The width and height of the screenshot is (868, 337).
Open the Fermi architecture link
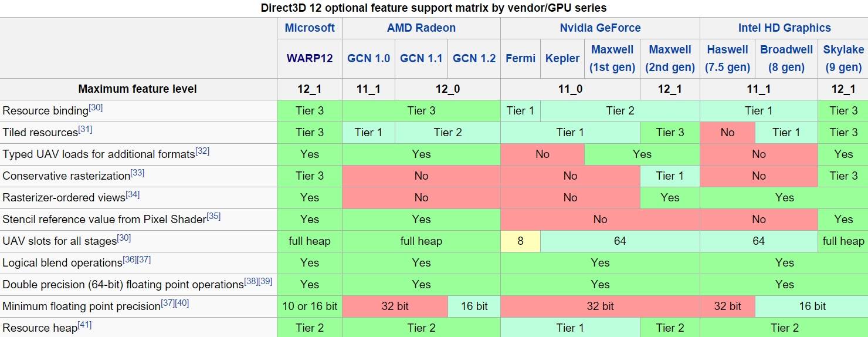click(x=520, y=58)
